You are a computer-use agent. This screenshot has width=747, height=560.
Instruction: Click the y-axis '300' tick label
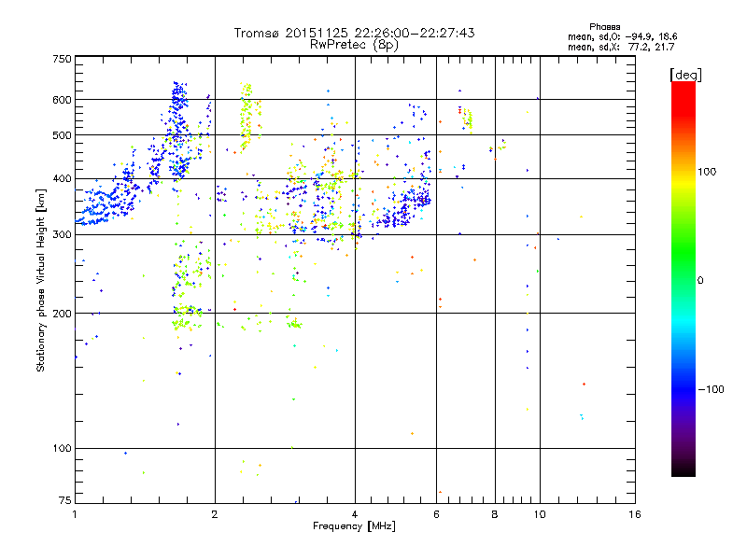(x=62, y=235)
